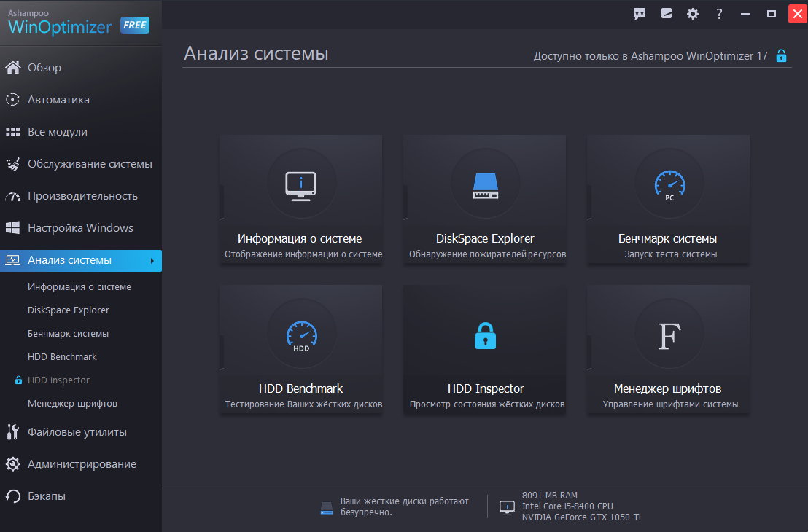
Task: Click 'Обнаружение пожирателей ресурсов' description
Action: click(487, 254)
